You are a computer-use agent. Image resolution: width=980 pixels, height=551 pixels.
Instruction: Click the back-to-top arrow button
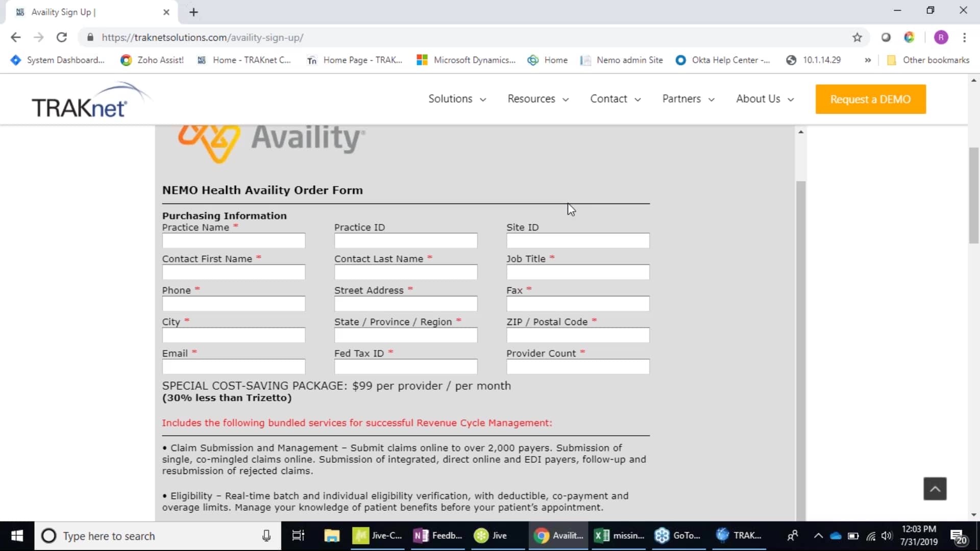[x=935, y=489]
